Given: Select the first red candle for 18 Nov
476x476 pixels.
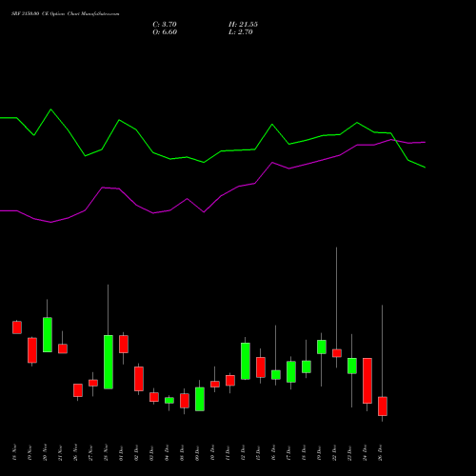Looking at the screenshot, I should (x=17, y=327).
